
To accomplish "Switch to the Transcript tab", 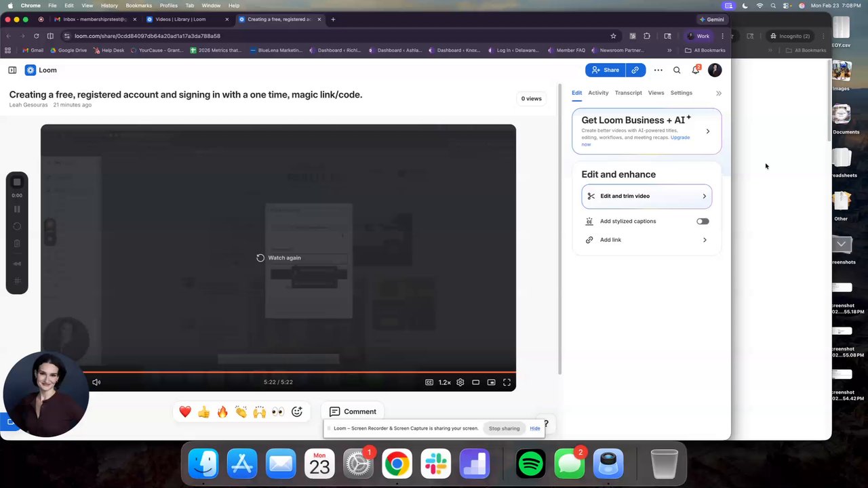I will click(628, 93).
